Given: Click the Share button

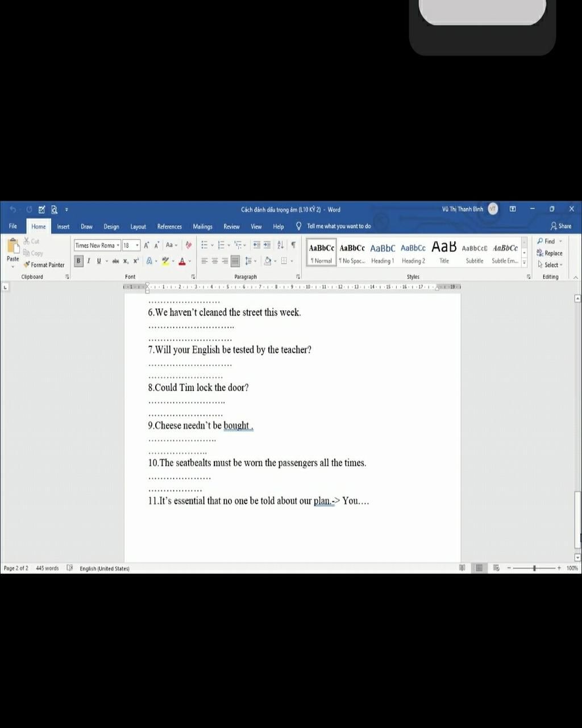Looking at the screenshot, I should [x=561, y=226].
